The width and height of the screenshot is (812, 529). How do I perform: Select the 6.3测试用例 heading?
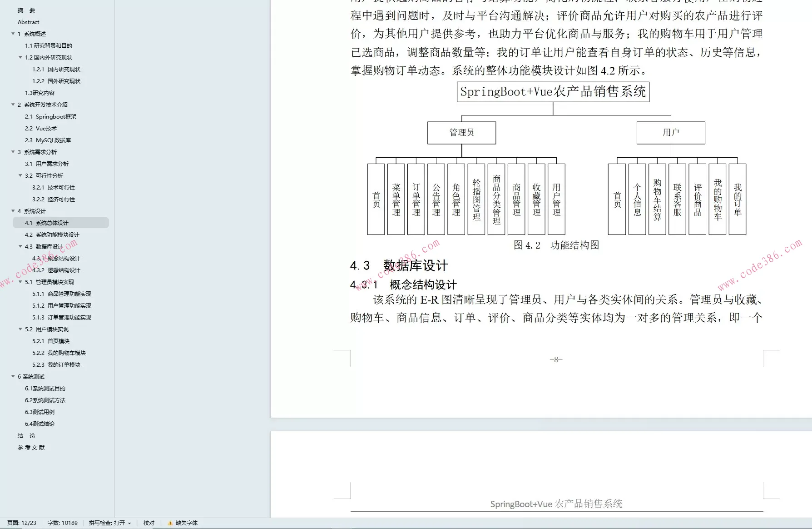coord(39,412)
